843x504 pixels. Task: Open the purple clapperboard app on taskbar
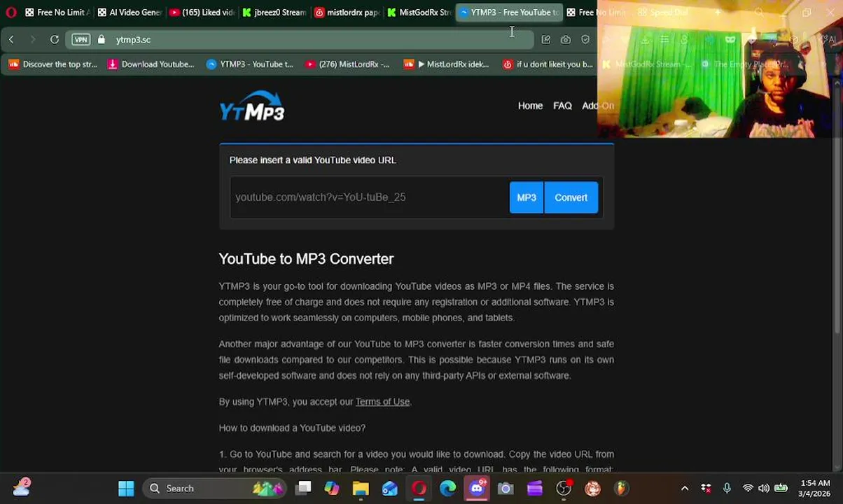pyautogui.click(x=535, y=488)
